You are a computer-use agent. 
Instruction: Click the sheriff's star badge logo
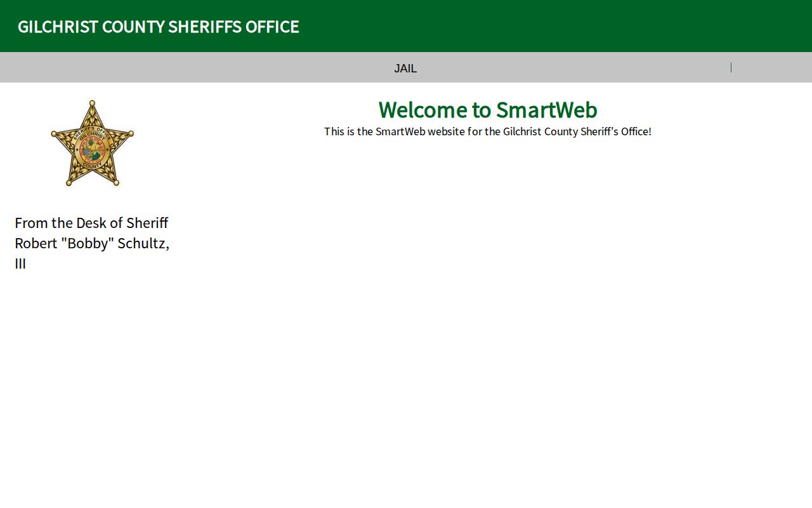pos(93,143)
